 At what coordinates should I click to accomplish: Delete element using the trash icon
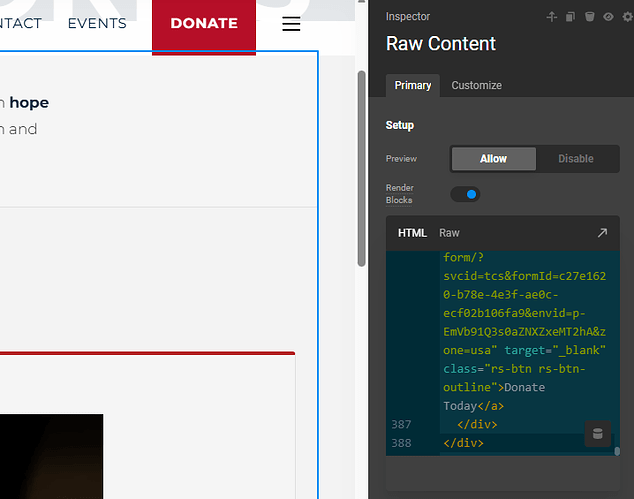click(589, 17)
